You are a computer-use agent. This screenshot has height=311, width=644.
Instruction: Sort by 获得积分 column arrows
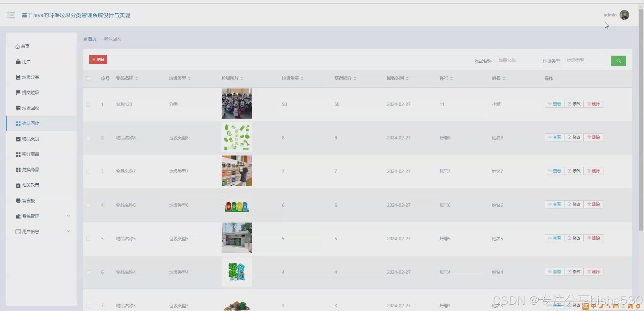pyautogui.click(x=355, y=78)
